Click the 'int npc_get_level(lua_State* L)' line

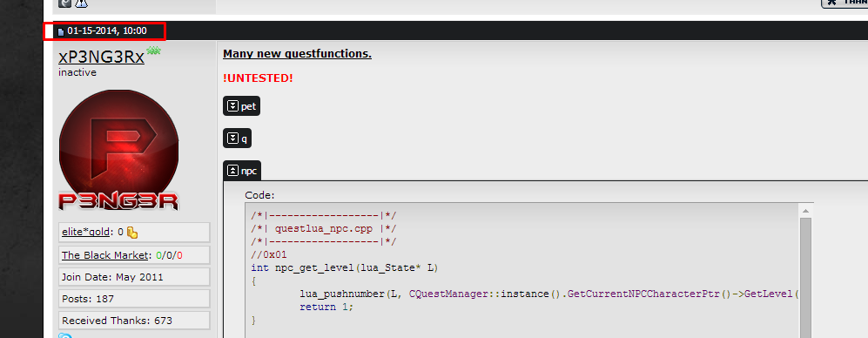click(x=344, y=268)
